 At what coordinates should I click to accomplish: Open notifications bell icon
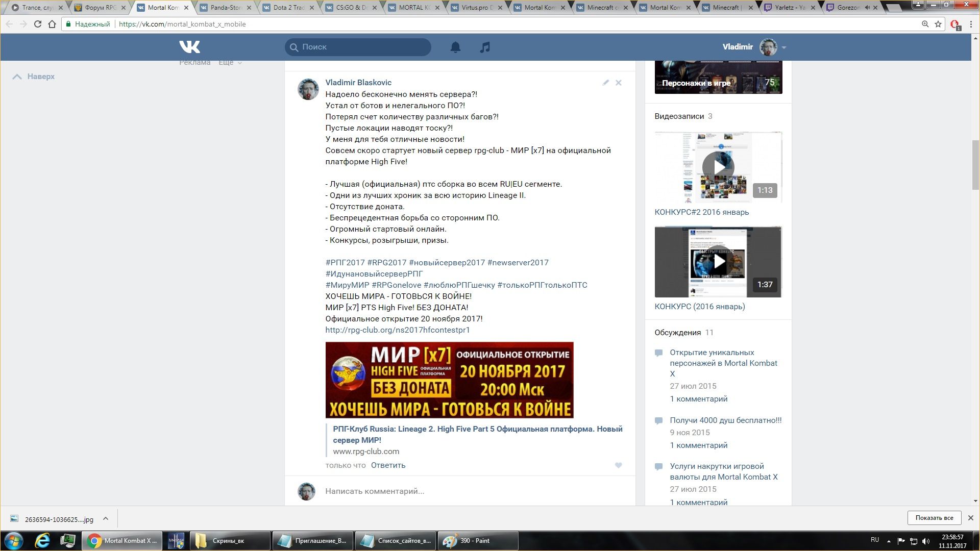455,47
